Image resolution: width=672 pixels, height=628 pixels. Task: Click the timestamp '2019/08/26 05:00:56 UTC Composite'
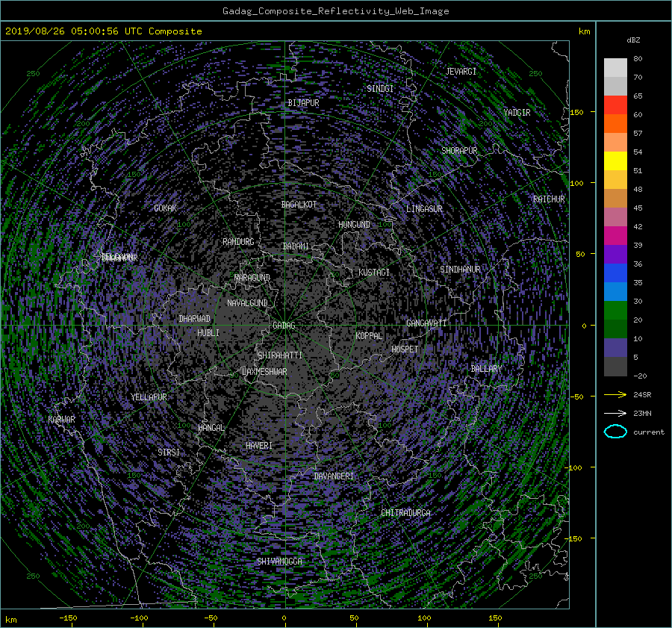(103, 31)
